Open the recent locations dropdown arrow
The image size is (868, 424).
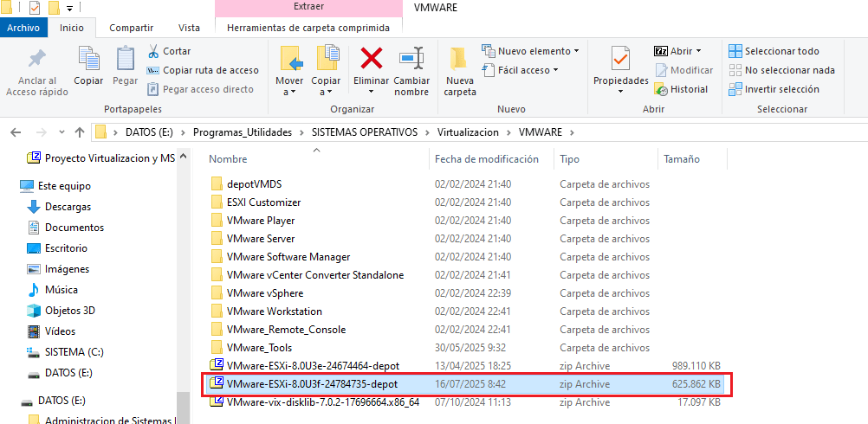[62, 132]
